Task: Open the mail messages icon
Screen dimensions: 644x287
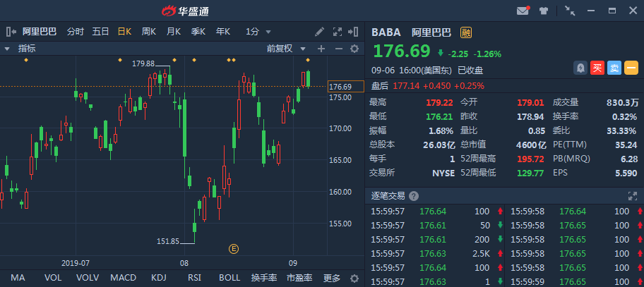Action: point(523,11)
